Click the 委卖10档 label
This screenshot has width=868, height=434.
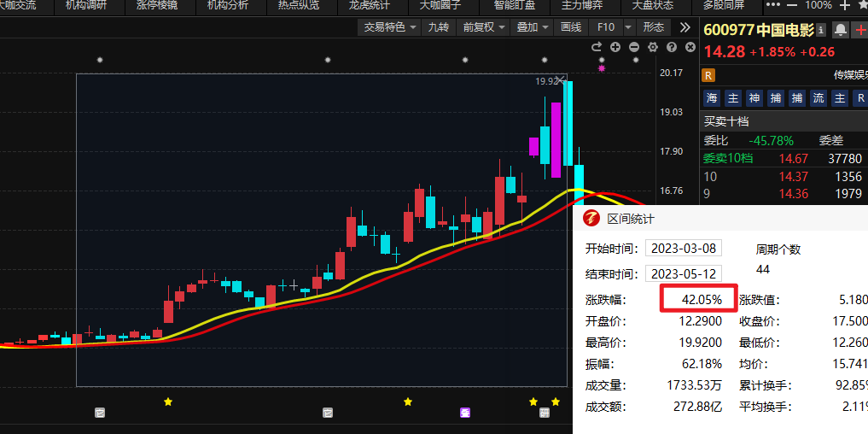728,159
